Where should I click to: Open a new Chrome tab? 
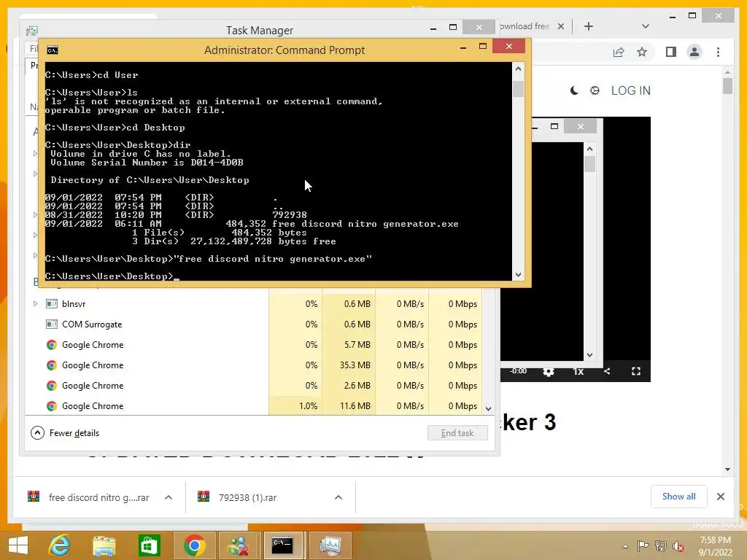[x=589, y=27]
